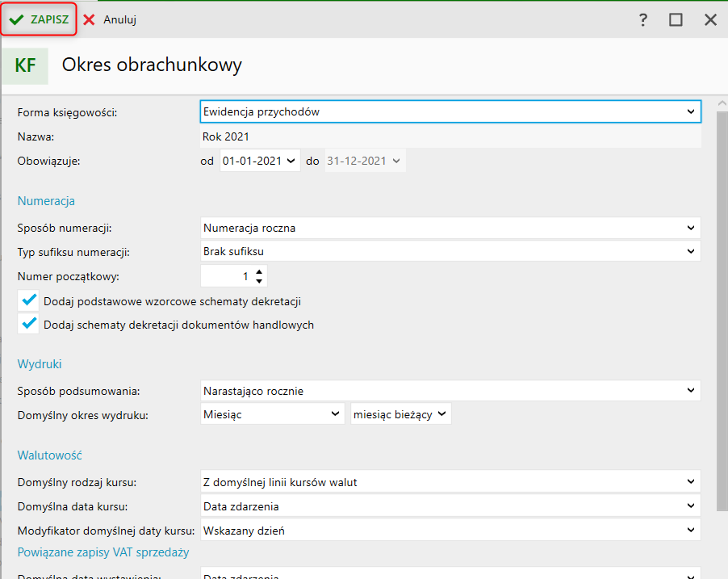Save the period with the ZAPISZ button
The image size is (728, 579).
[x=39, y=19]
